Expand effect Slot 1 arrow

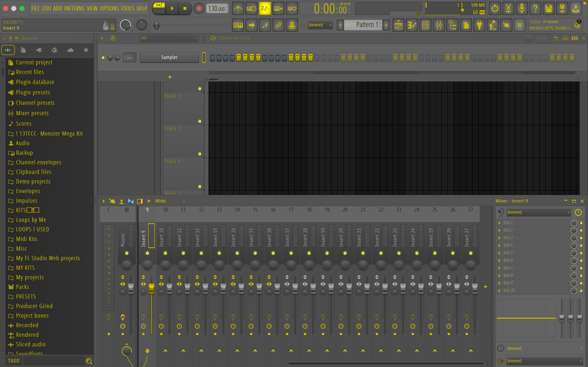coord(499,223)
